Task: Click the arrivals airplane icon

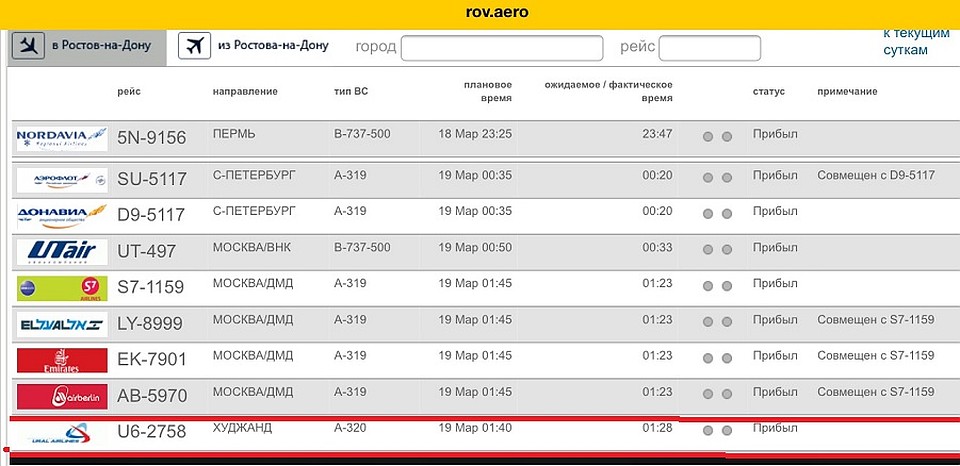Action: (28, 45)
